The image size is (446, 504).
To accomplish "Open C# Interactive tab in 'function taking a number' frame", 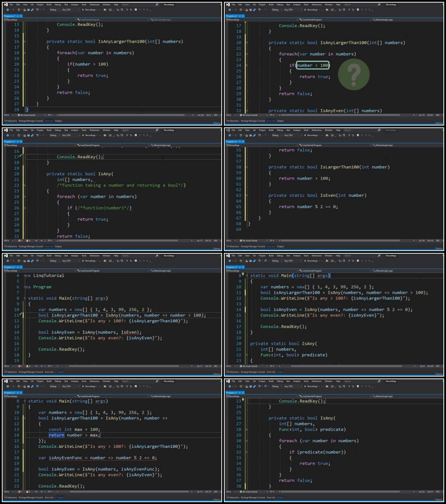I will [11, 246].
